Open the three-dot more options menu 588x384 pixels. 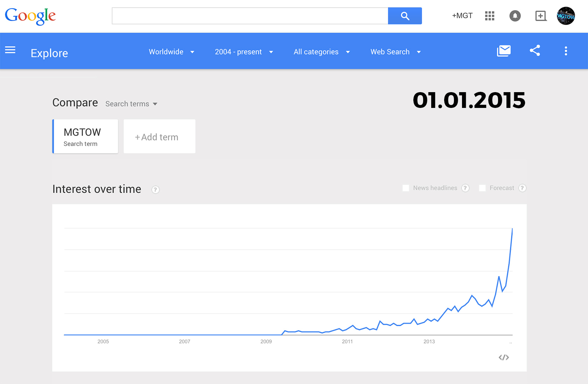point(566,51)
